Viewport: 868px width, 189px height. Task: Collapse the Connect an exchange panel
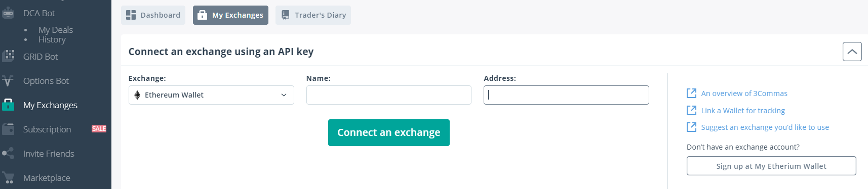(x=852, y=52)
